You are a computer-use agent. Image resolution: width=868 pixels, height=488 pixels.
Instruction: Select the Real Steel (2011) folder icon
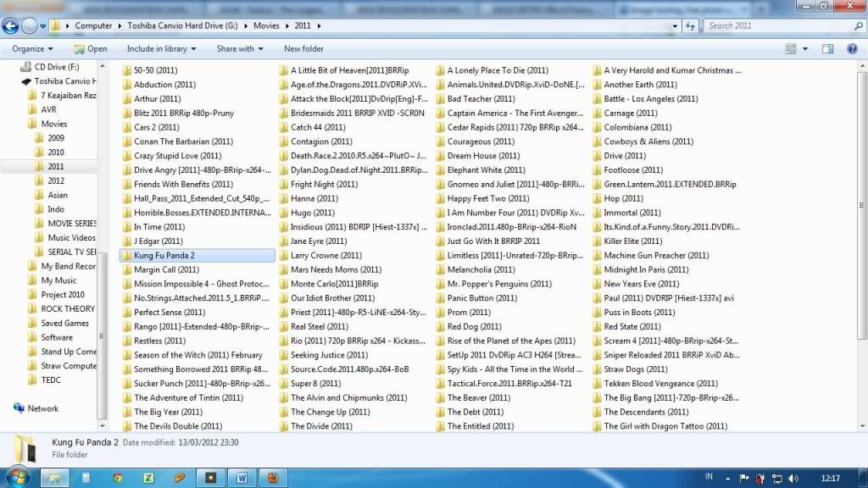point(284,327)
